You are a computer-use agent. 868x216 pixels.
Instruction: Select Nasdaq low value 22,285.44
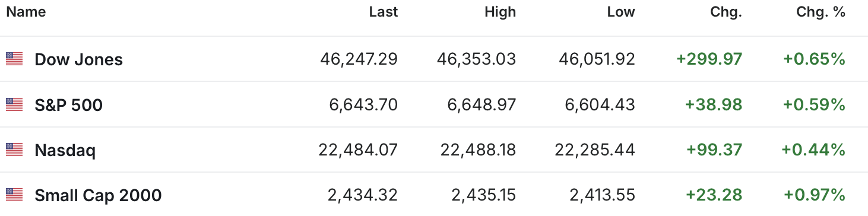coord(595,150)
